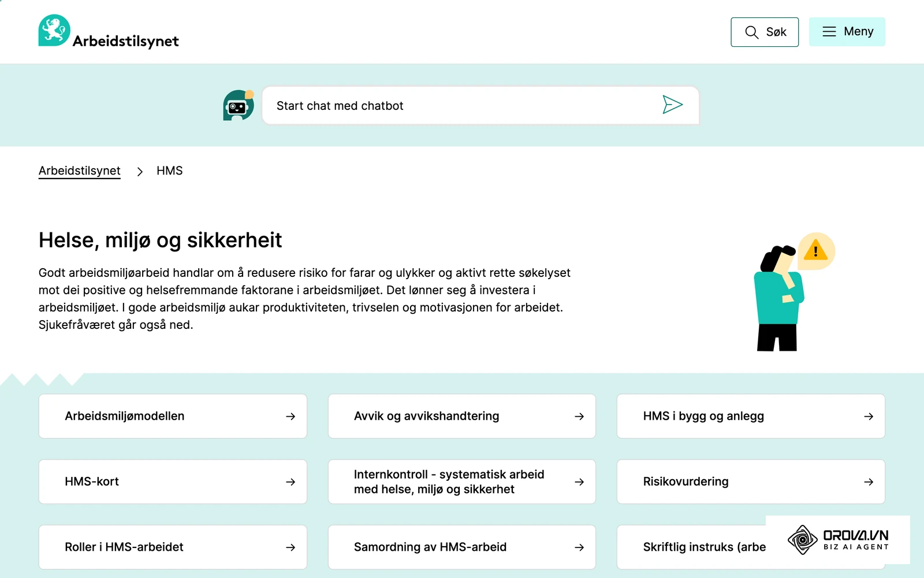Screen dimensions: 924x578
Task: Click arrow on Internkontroll card
Action: pyautogui.click(x=579, y=481)
